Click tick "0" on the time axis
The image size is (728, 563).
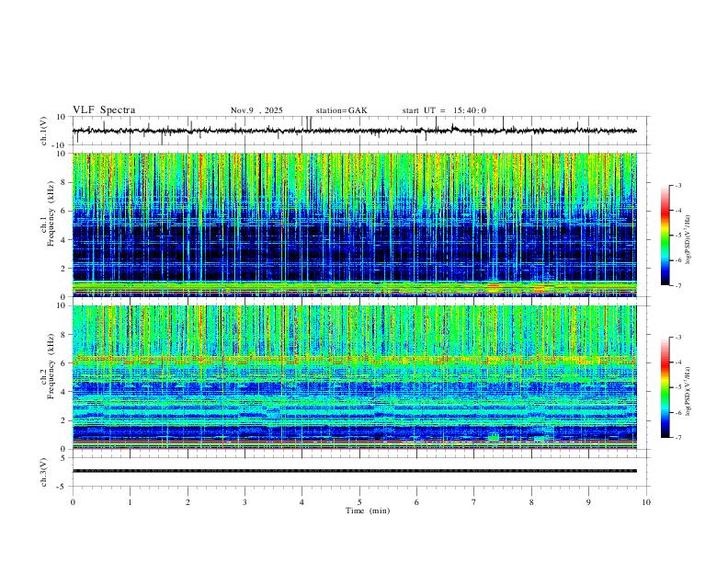pyautogui.click(x=73, y=502)
